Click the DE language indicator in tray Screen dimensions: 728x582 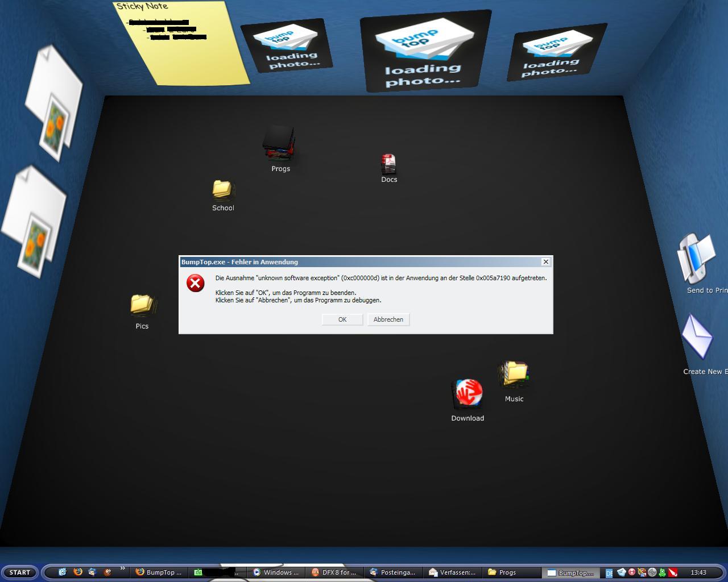(610, 573)
